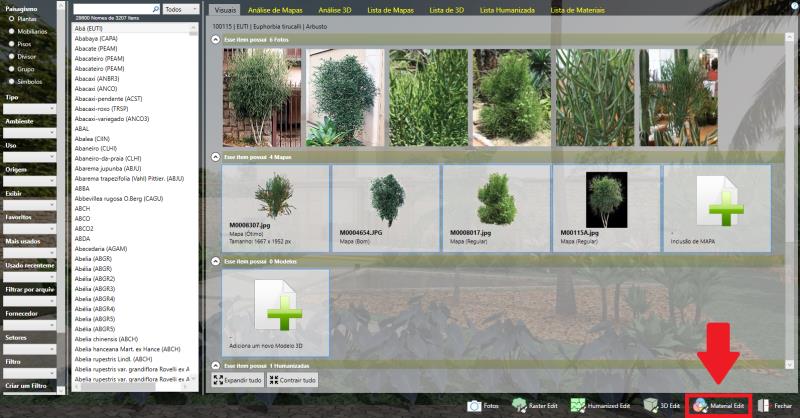Select the M0004654.JPG map thumbnail
800x418 pixels.
[x=386, y=201]
